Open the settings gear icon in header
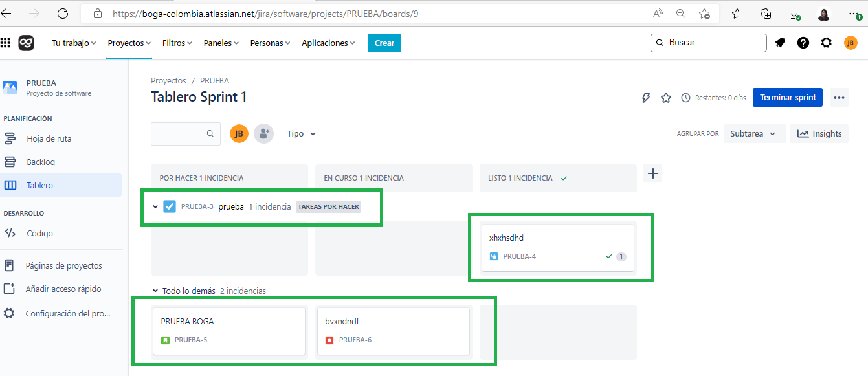This screenshot has height=376, width=868. click(827, 43)
